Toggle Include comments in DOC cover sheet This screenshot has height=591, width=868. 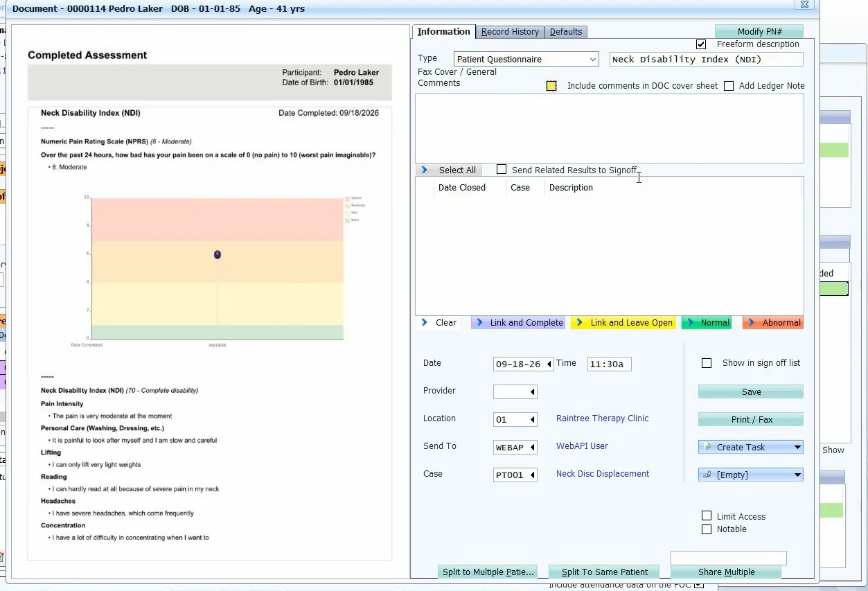tap(551, 86)
